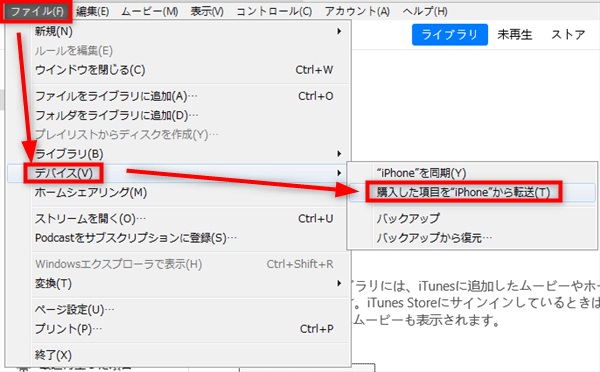Image resolution: width=600 pixels, height=372 pixels.
Task: Switch to the 未再生 tab
Action: [515, 35]
